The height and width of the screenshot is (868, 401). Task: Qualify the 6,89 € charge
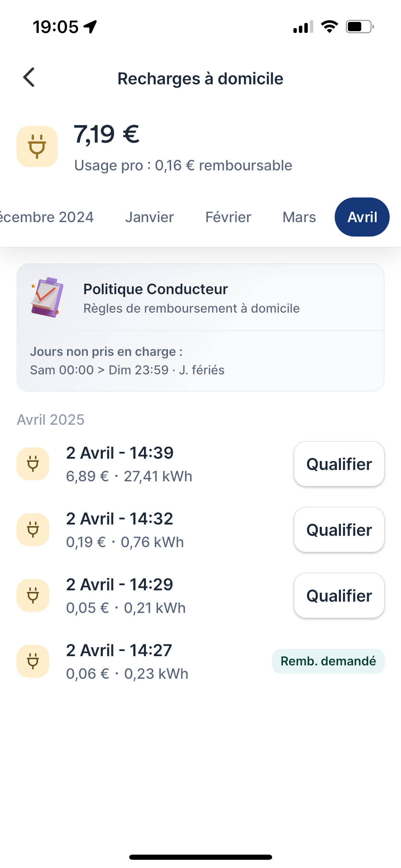pyautogui.click(x=339, y=464)
